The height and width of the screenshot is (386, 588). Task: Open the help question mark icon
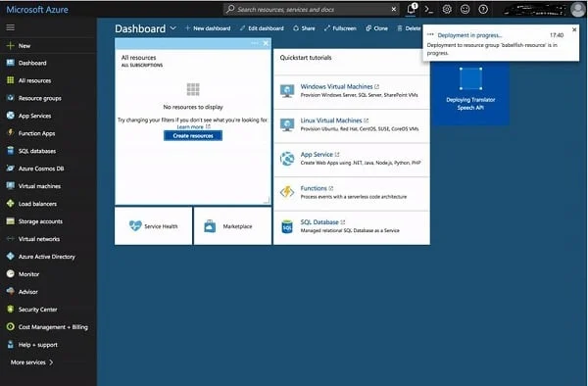[x=483, y=10]
